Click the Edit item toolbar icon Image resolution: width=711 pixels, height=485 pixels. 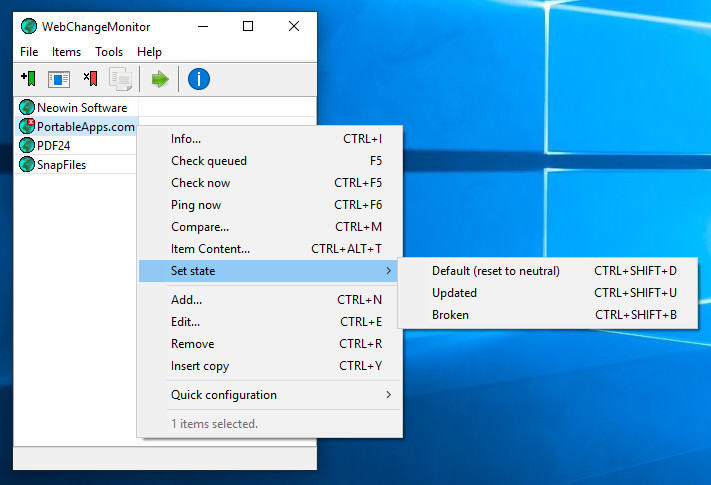click(x=59, y=79)
